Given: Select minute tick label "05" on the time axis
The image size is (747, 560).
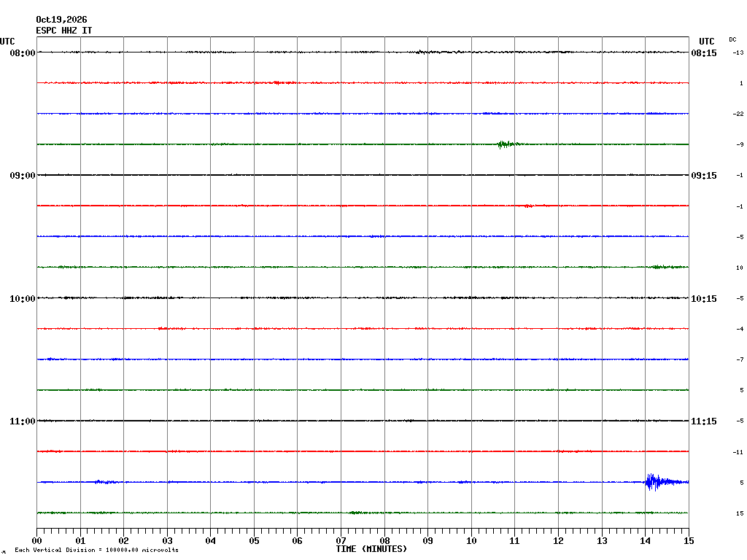Looking at the screenshot, I should click(x=254, y=541).
